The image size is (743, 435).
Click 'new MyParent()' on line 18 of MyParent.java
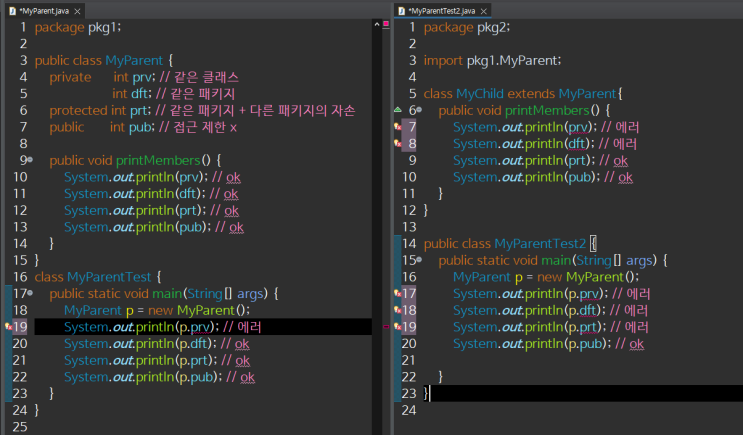[197, 310]
